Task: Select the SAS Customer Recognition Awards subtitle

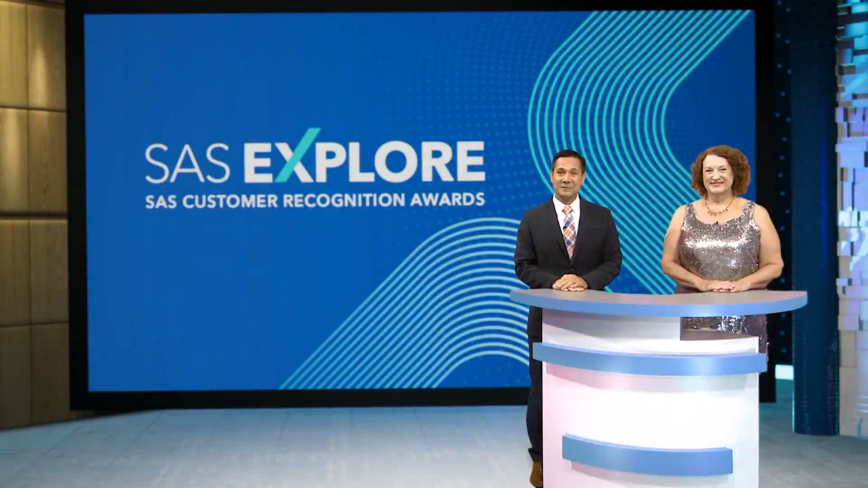Action: point(315,200)
